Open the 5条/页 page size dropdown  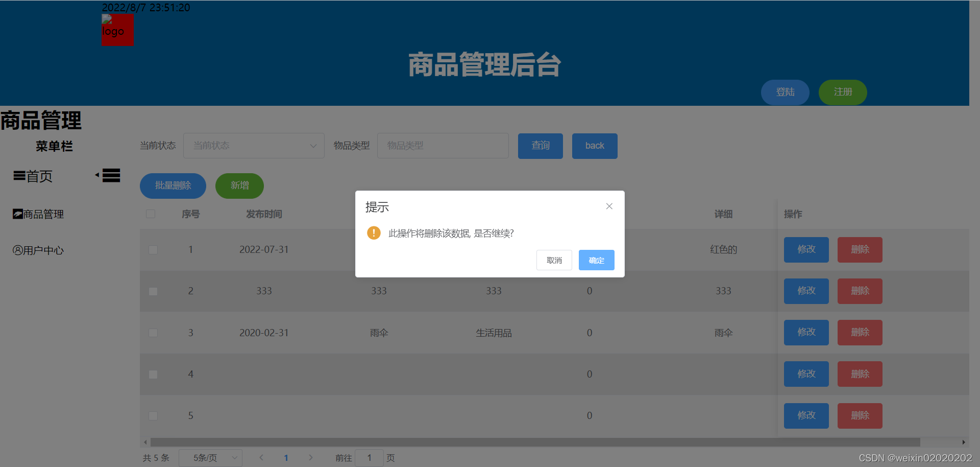210,458
